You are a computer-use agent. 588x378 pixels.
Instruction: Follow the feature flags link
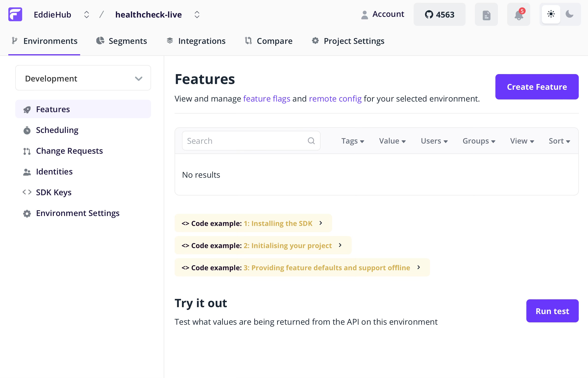[267, 99]
